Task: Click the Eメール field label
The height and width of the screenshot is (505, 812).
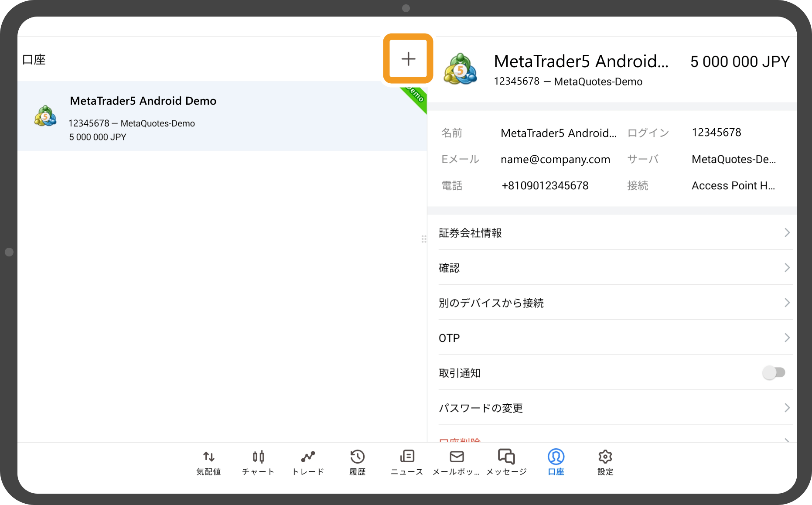Action: 461,159
